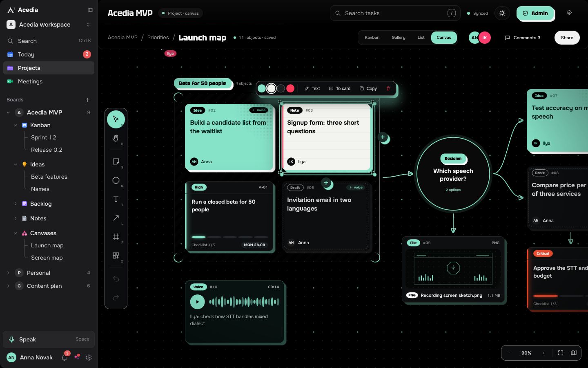Open Meetings in sidebar
The height and width of the screenshot is (368, 588).
(x=49, y=81)
